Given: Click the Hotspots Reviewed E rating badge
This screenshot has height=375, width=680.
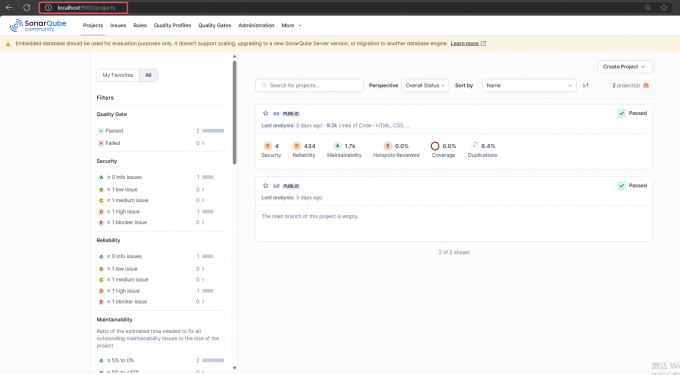Looking at the screenshot, I should point(388,146).
